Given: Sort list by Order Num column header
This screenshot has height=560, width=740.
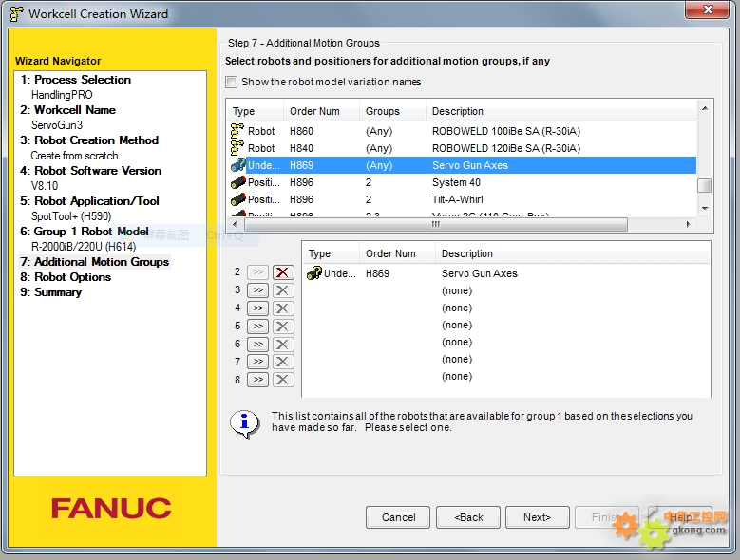Looking at the screenshot, I should pos(313,111).
